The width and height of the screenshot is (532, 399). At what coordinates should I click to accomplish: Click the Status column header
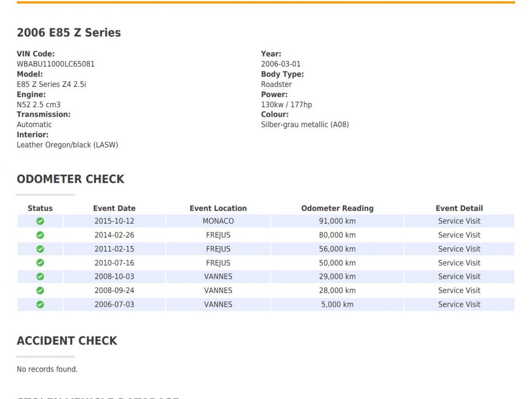tap(40, 208)
